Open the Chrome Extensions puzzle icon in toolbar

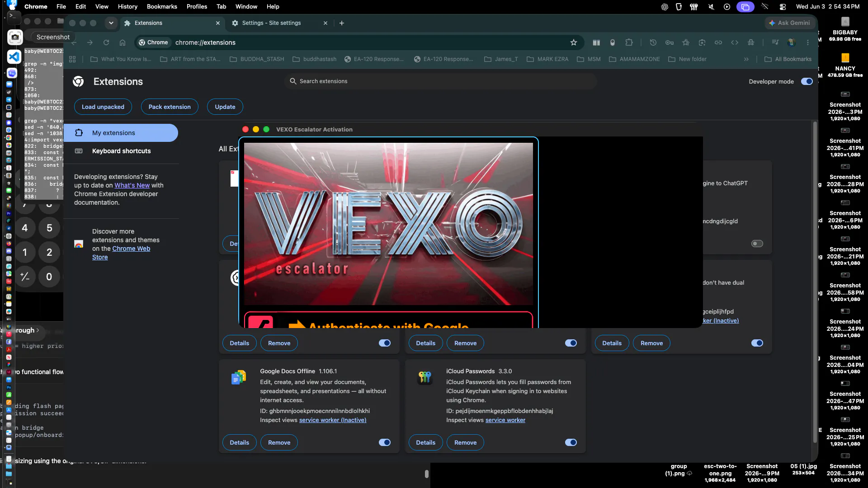click(x=629, y=42)
